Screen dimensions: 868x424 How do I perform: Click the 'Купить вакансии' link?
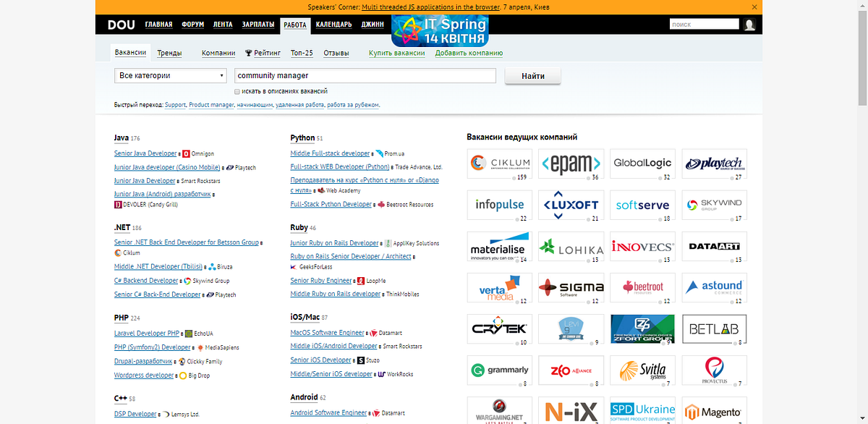tap(397, 53)
